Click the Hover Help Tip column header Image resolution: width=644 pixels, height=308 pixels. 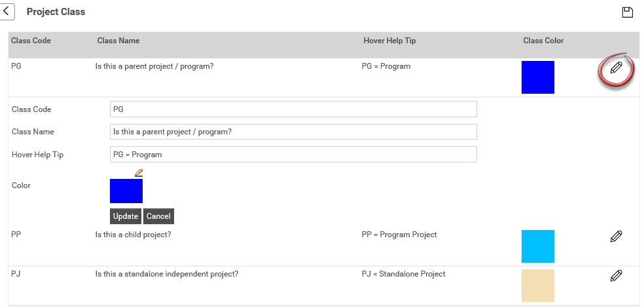coord(389,41)
